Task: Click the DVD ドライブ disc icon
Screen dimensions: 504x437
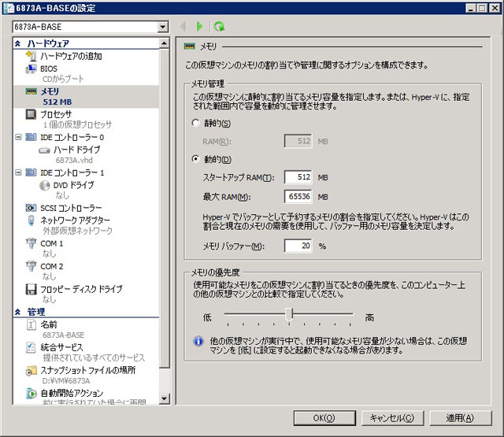Action: tap(44, 185)
